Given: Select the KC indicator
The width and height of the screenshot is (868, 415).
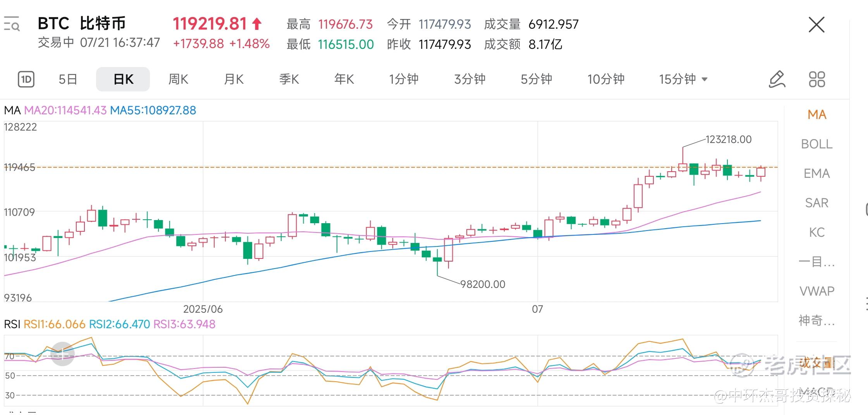Looking at the screenshot, I should [816, 232].
